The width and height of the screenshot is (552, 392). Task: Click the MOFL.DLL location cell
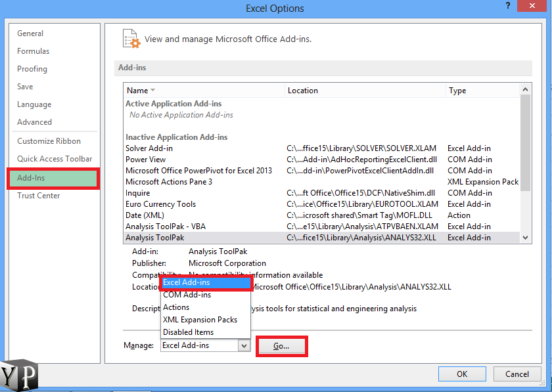click(359, 215)
